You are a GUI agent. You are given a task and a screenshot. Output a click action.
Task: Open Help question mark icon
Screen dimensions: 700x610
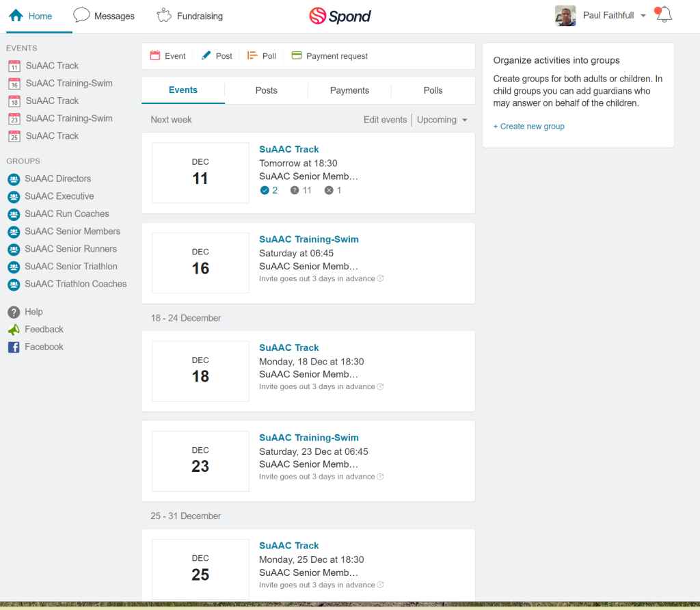(14, 312)
